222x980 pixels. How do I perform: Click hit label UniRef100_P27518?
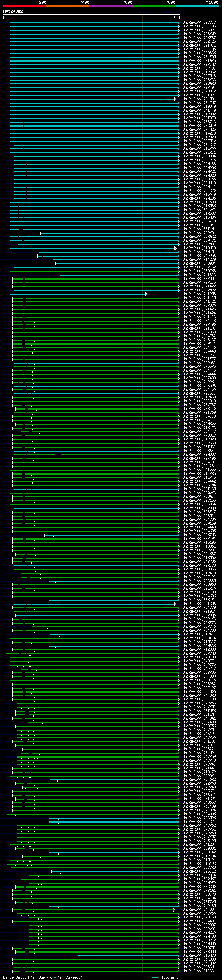pos(199,76)
